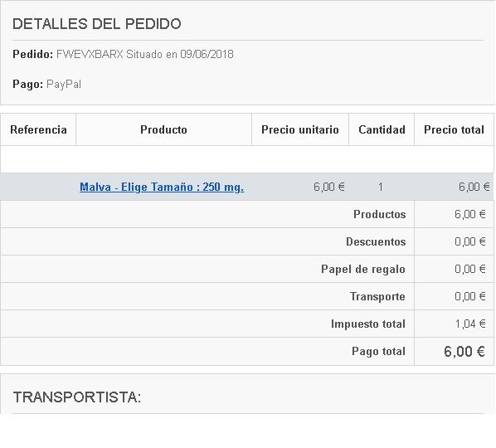Click the Precio total column header
The width and height of the screenshot is (496, 448).
click(x=454, y=129)
